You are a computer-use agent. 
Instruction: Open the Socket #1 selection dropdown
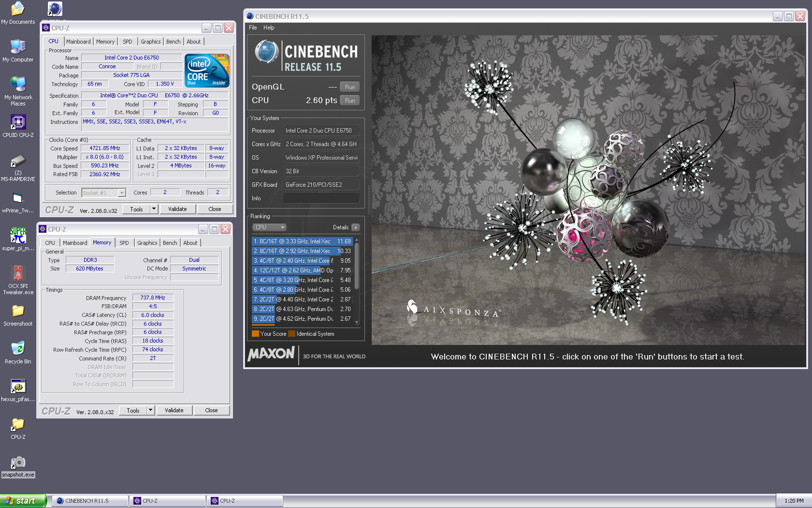(104, 193)
